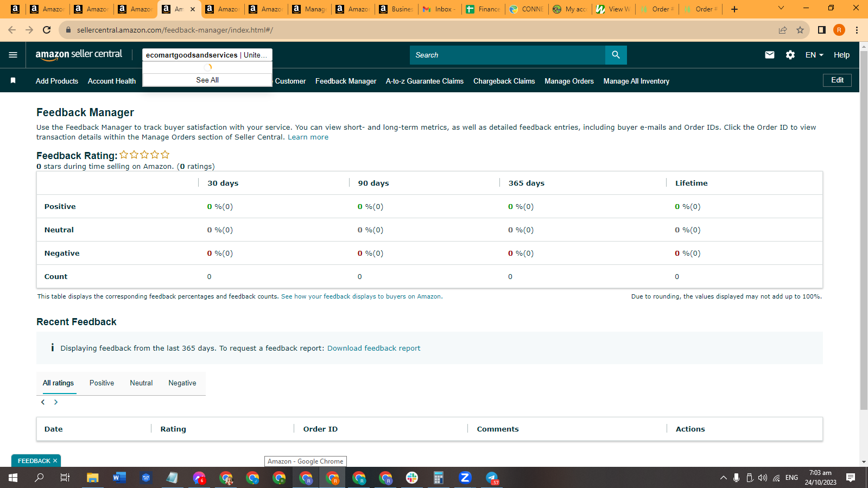The height and width of the screenshot is (488, 868).
Task: Click the Seller Central search field
Action: tap(508, 55)
